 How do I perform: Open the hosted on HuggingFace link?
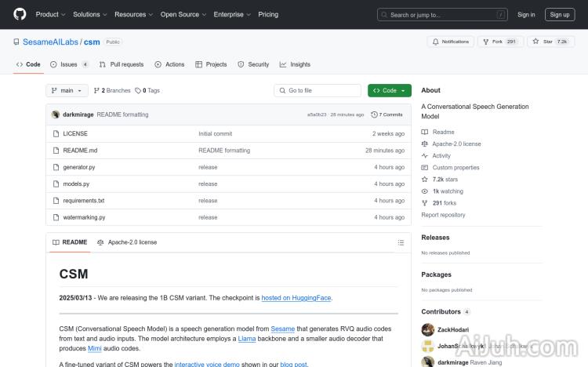coord(296,298)
